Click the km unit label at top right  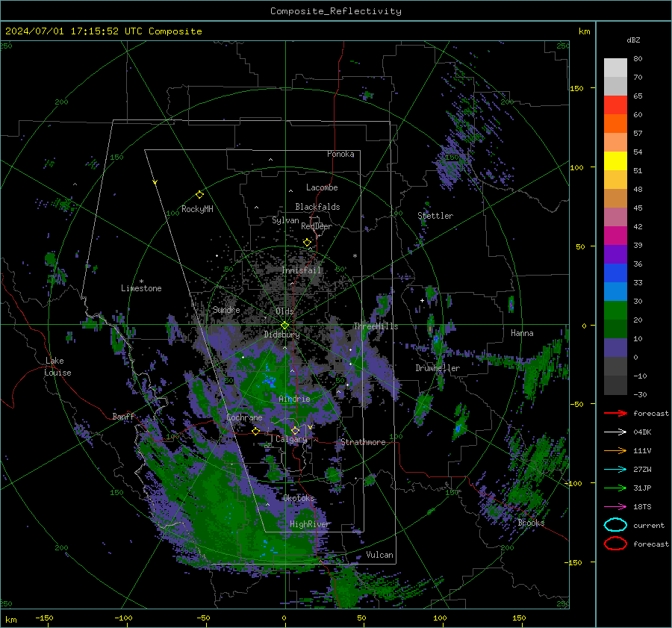point(584,31)
